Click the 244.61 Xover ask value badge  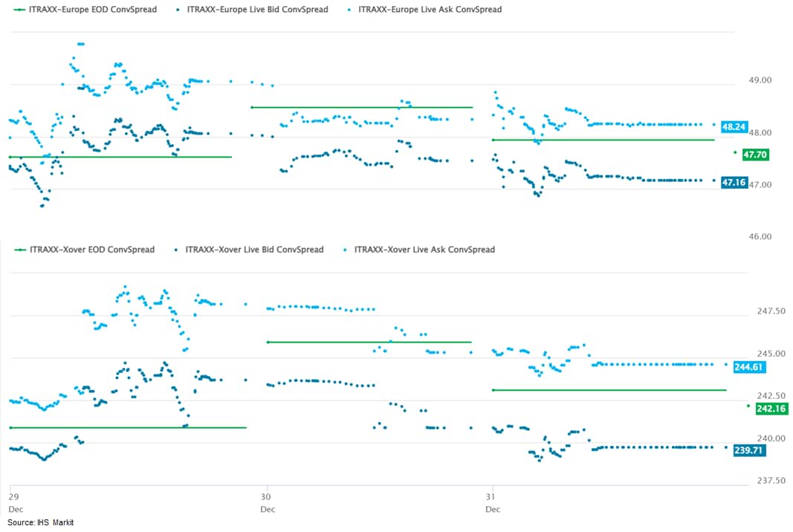pos(749,367)
